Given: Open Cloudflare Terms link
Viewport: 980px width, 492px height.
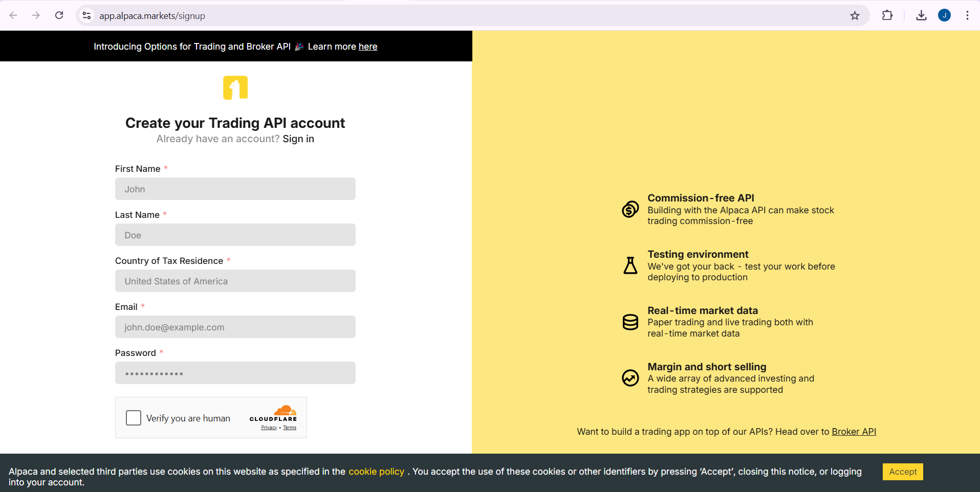Looking at the screenshot, I should 290,428.
